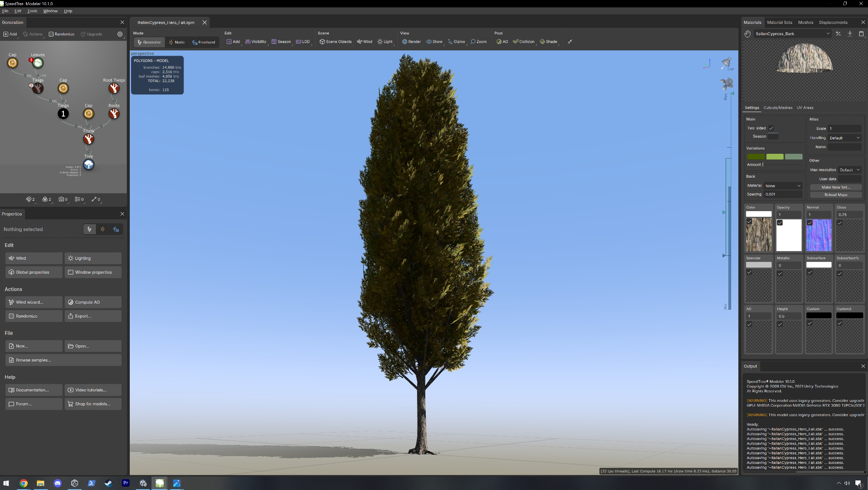Click the AO post-processing icon
Screen dimensions: 868x490
pos(502,42)
